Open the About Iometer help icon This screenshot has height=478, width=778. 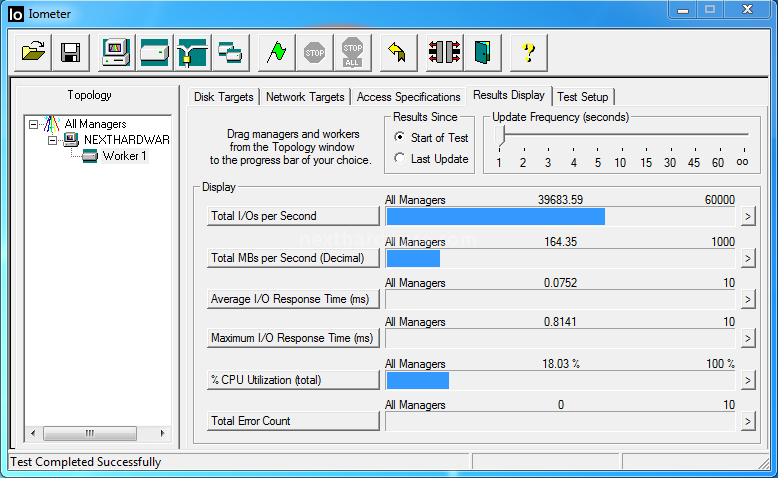[x=529, y=52]
